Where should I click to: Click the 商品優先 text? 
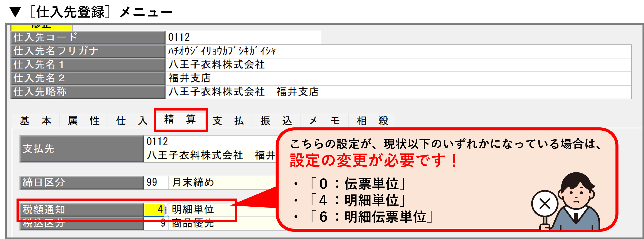pos(193,224)
